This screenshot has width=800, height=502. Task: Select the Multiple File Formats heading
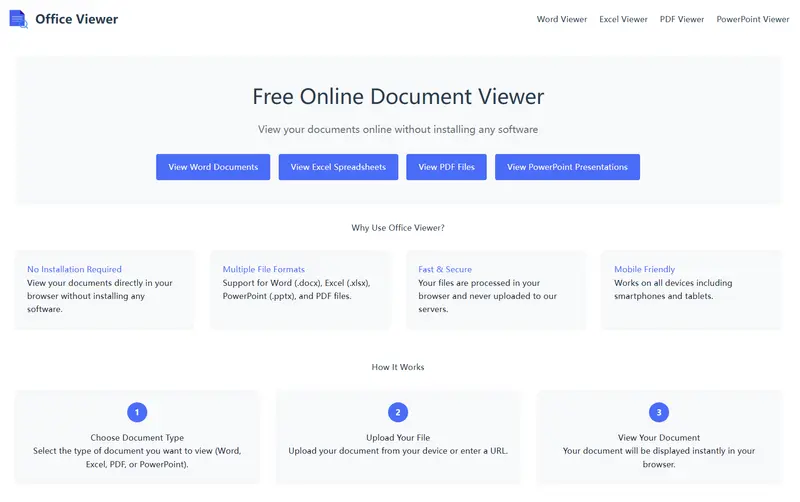pos(263,269)
